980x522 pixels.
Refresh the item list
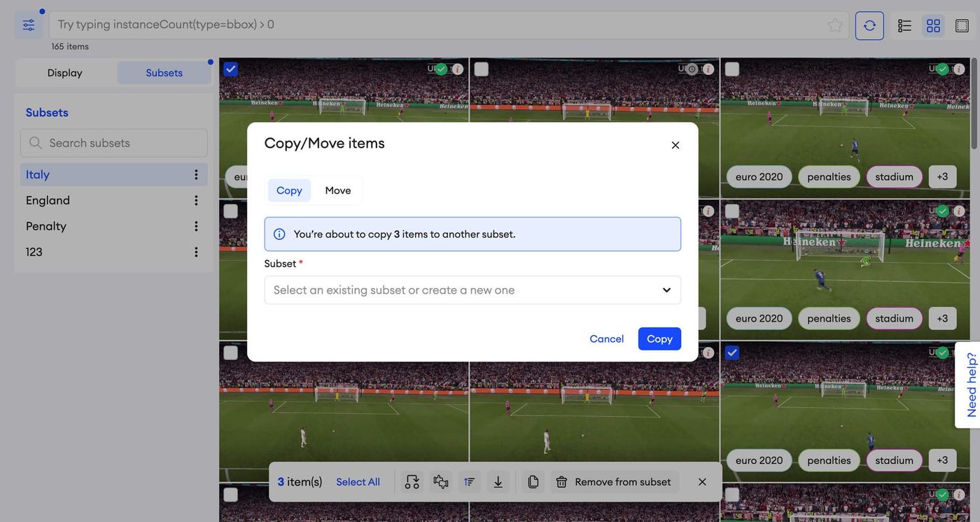point(869,25)
